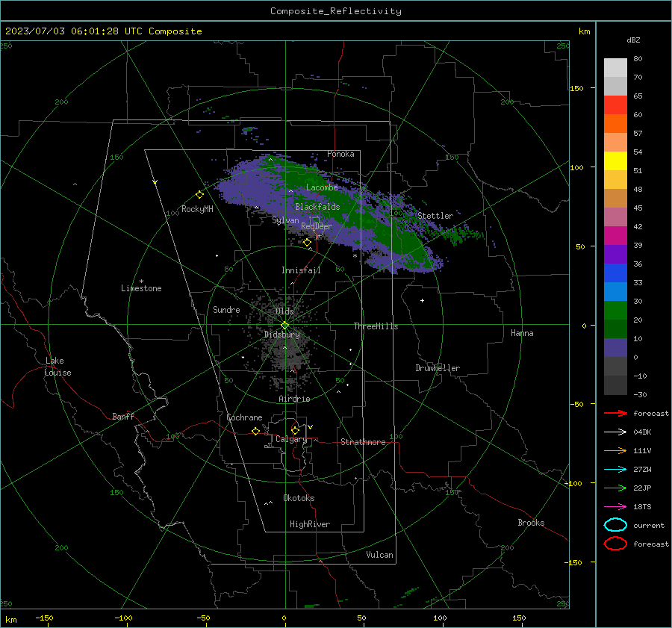Click the red forecast arrow in legend
This screenshot has width=672, height=628.
click(615, 413)
